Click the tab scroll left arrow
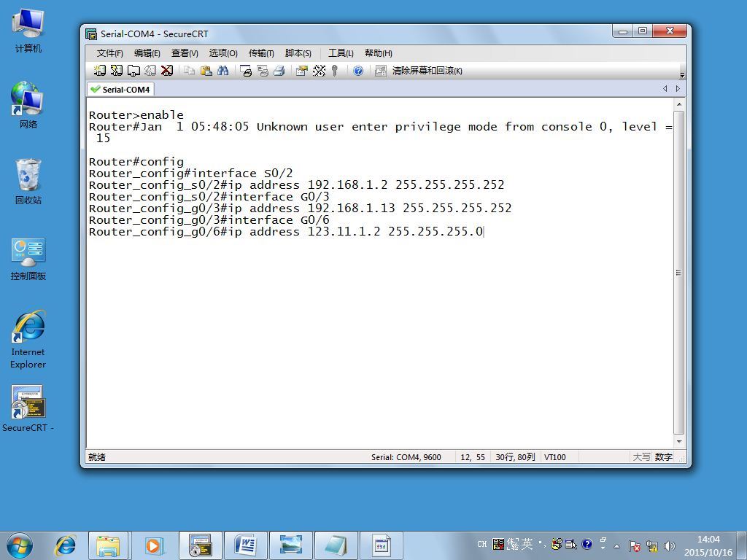747x560 pixels. pos(665,88)
